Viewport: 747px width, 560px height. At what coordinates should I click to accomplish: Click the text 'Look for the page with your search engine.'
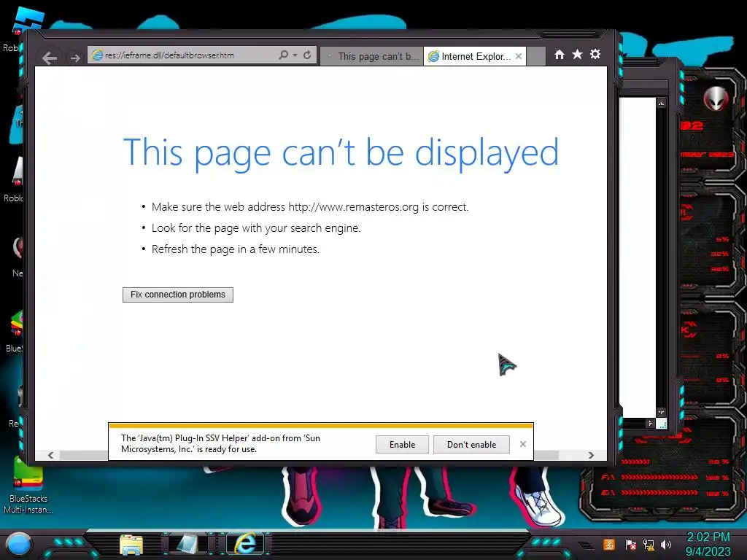[x=256, y=228]
